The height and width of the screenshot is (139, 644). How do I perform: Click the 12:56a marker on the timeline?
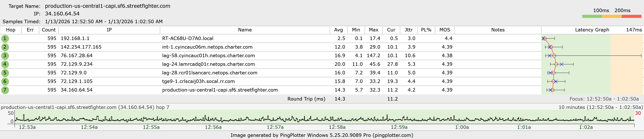point(213,127)
